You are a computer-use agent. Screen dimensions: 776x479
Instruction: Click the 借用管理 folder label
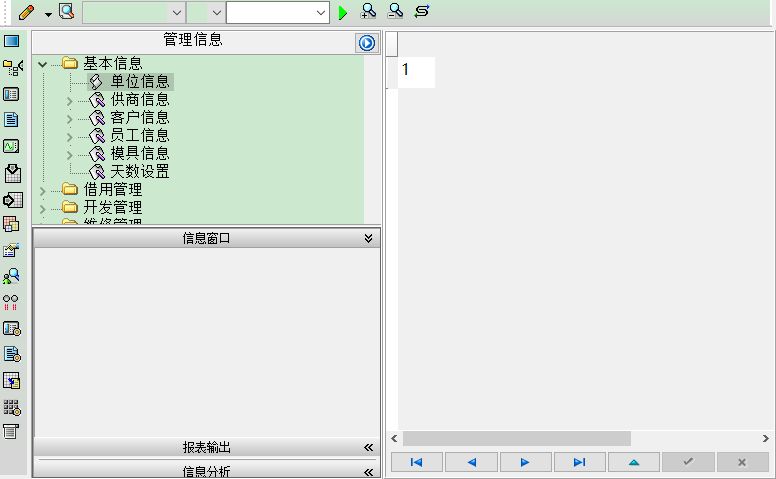coord(113,190)
